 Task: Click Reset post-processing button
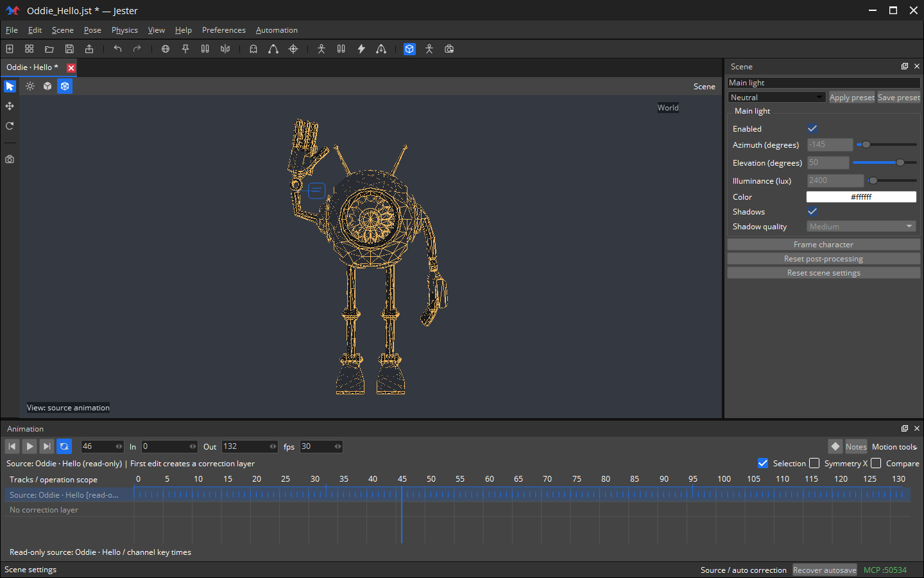pos(823,259)
